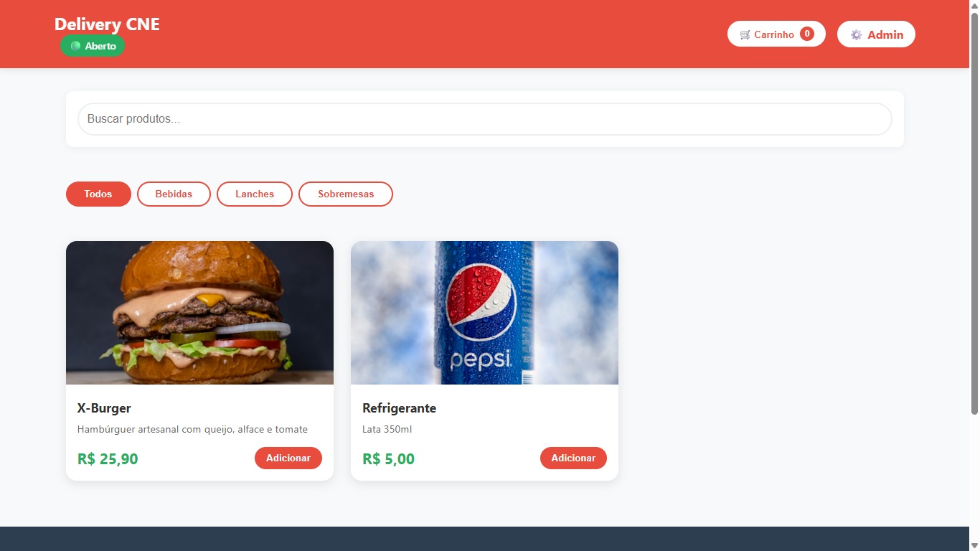Filter products by Lanches

pos(255,194)
